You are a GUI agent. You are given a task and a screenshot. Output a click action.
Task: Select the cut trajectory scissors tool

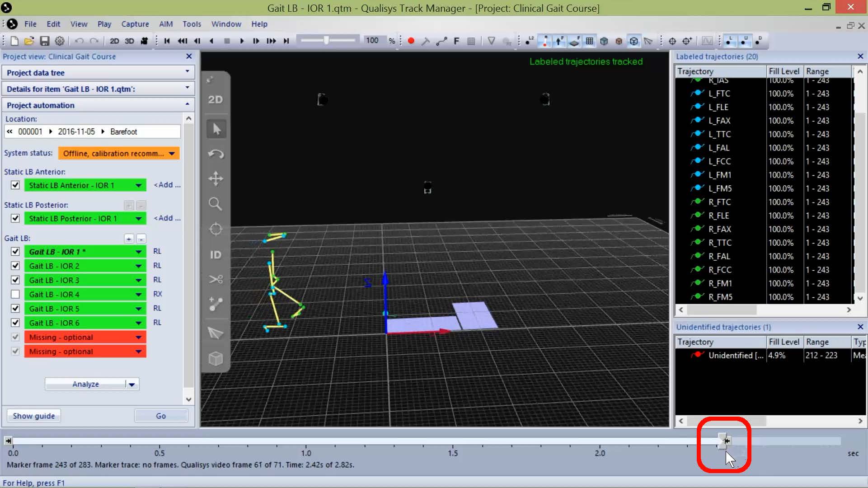click(216, 279)
